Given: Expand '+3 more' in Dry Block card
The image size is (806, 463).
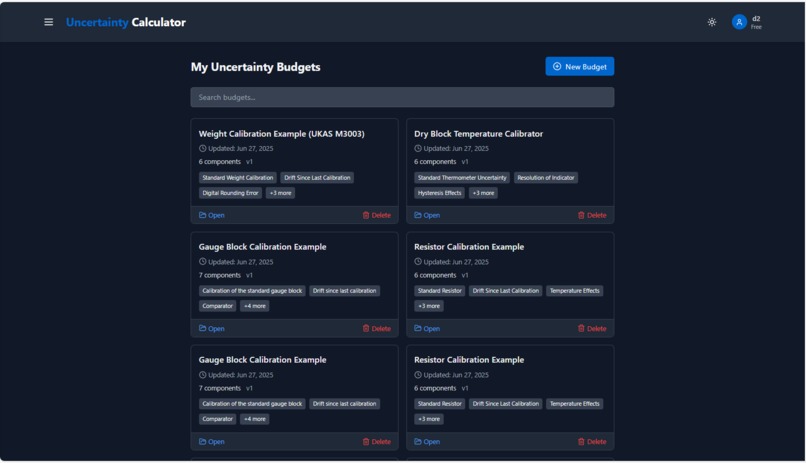Looking at the screenshot, I should pyautogui.click(x=483, y=193).
